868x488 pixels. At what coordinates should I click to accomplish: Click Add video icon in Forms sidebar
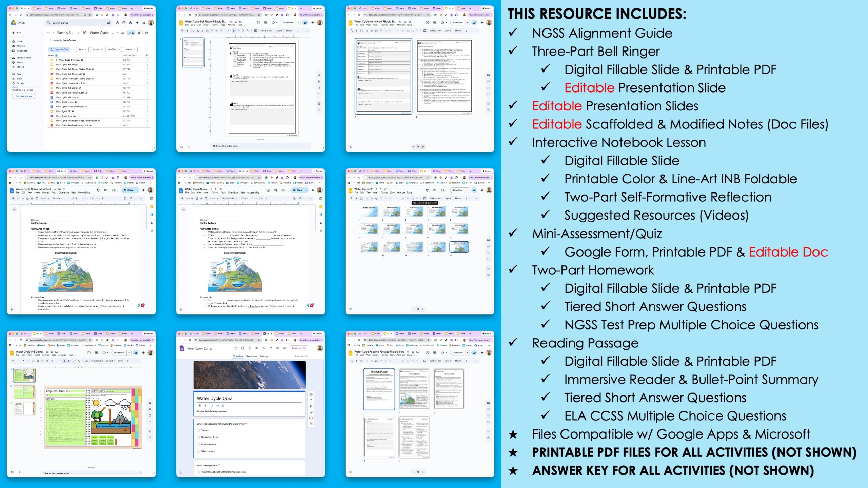click(x=311, y=418)
